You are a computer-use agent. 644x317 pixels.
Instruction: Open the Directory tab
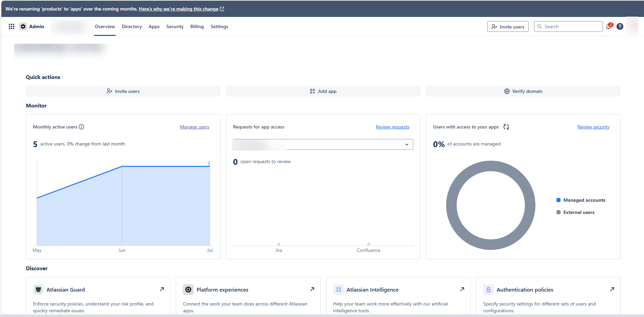coord(132,26)
